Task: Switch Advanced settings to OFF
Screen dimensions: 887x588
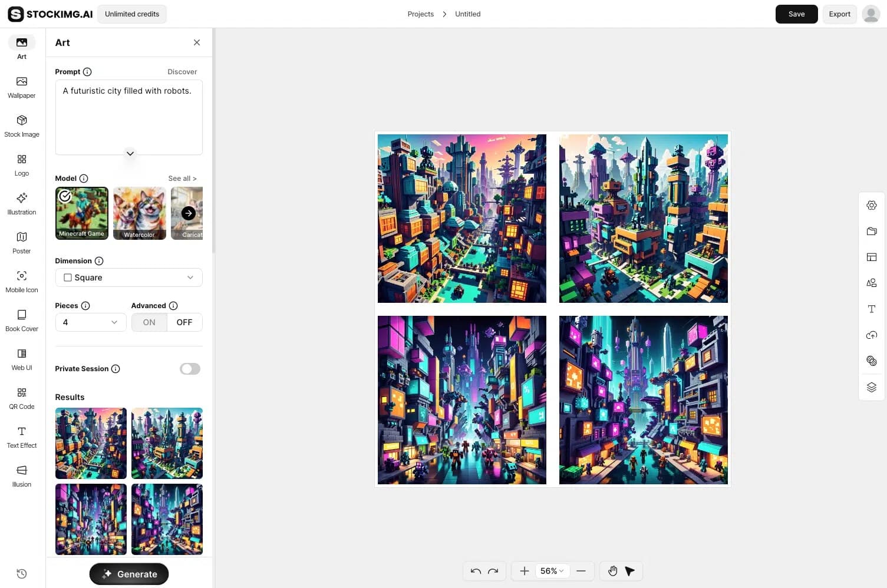Action: (184, 322)
